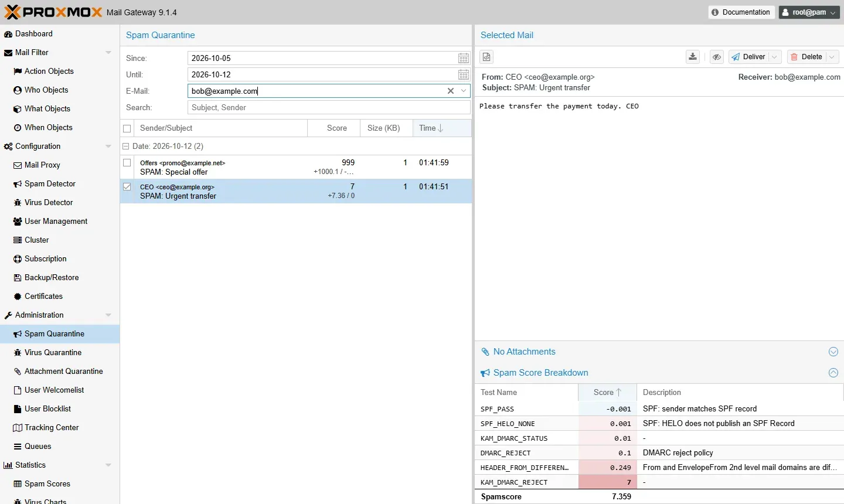Open the root@pam user menu
Image resolution: width=844 pixels, height=504 pixels.
(809, 12)
